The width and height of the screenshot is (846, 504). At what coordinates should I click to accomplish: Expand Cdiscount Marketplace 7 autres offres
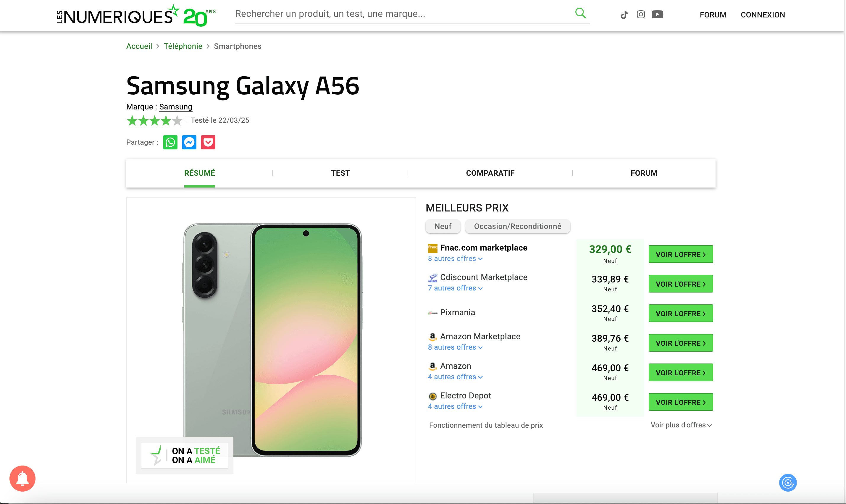pos(455,288)
